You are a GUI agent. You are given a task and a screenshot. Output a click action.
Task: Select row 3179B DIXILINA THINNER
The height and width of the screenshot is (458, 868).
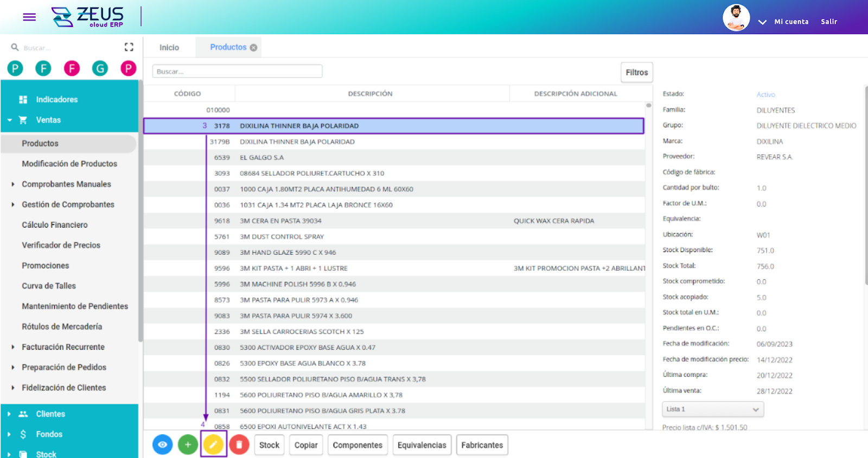(394, 142)
